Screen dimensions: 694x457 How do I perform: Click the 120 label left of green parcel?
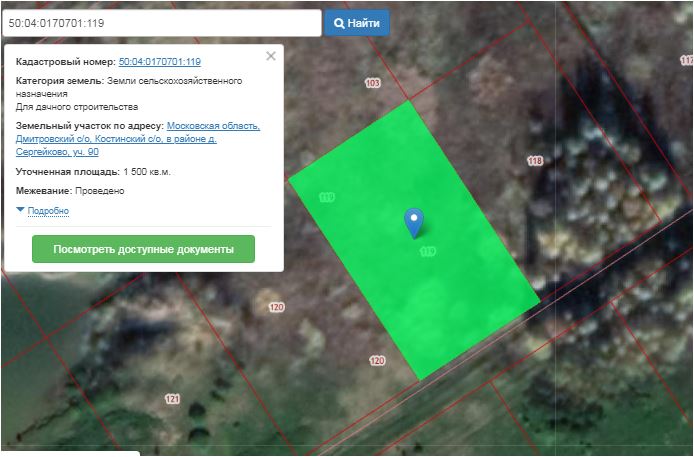tap(277, 307)
